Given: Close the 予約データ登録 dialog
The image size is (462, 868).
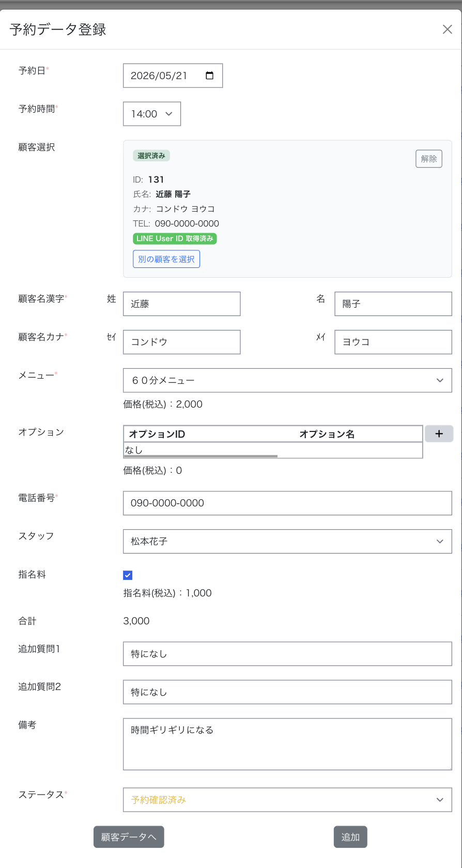Looking at the screenshot, I should (x=447, y=29).
